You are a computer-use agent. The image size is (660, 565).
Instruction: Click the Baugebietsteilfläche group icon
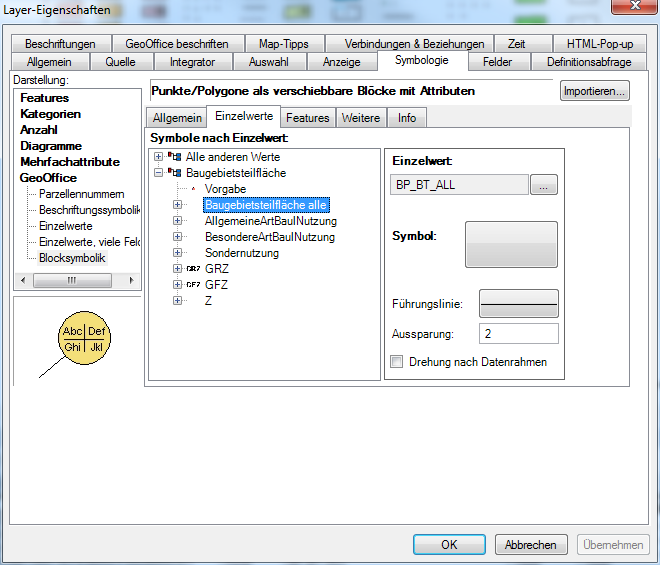[x=175, y=173]
